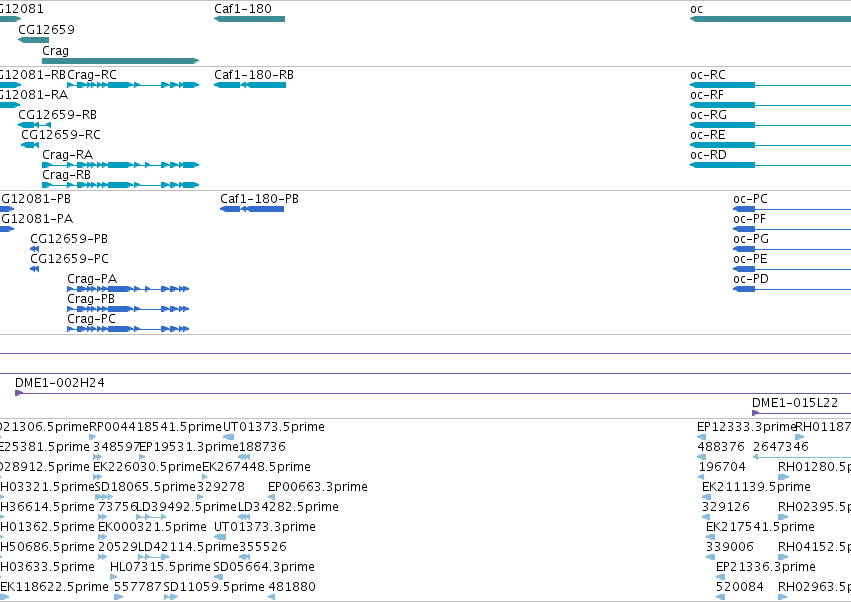Select the EP21336.3prime EST label
The image size is (851, 602).
766,567
